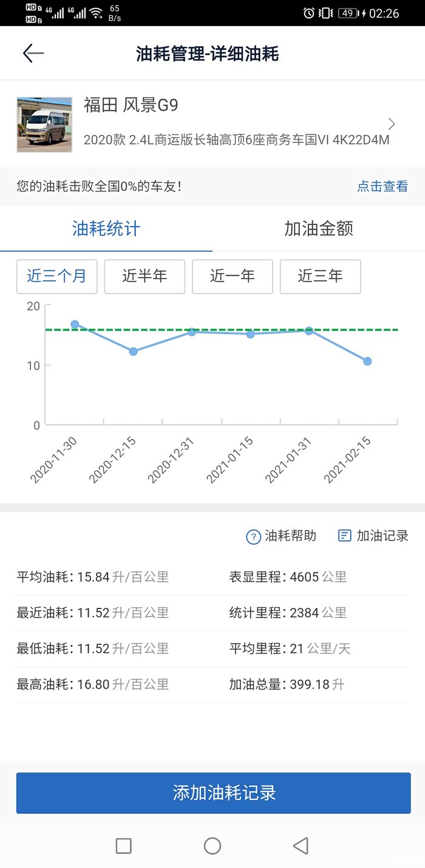Tap the 添加油耗记录 button
The height and width of the screenshot is (868, 425).
click(213, 793)
